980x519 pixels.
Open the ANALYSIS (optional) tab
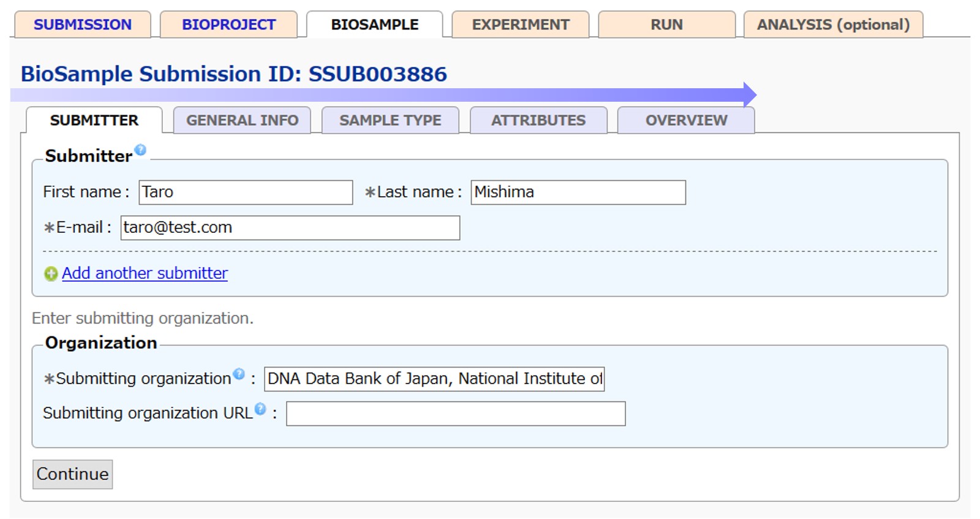coord(833,25)
